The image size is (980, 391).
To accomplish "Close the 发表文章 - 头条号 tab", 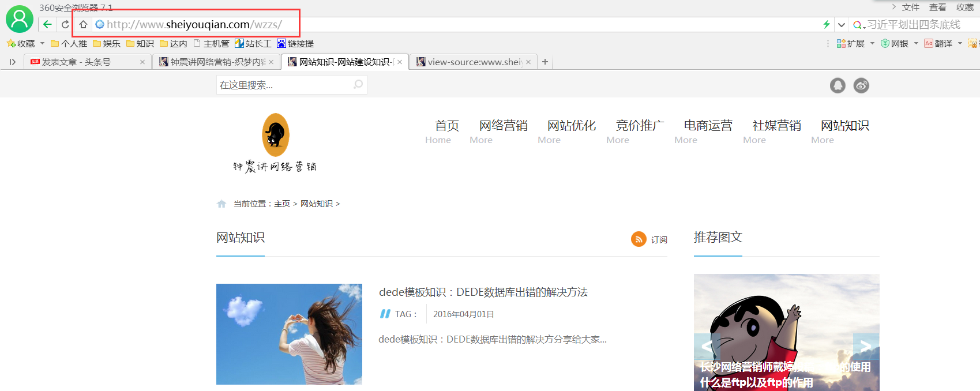I will (x=142, y=62).
